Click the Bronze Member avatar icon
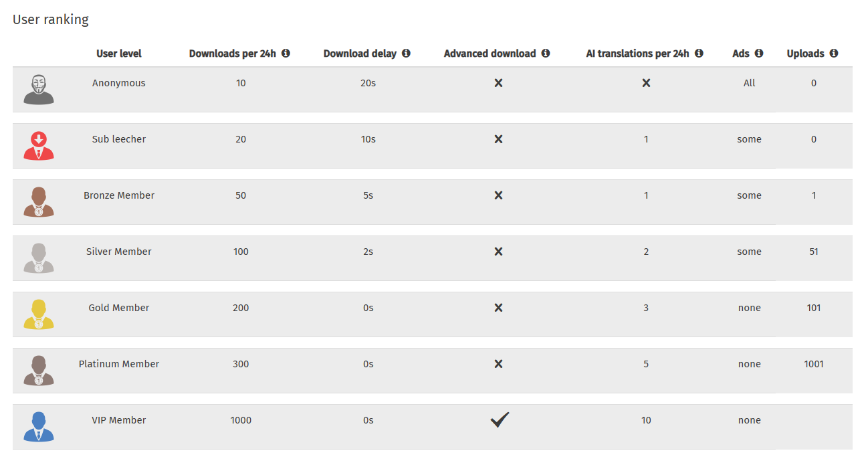 39,202
